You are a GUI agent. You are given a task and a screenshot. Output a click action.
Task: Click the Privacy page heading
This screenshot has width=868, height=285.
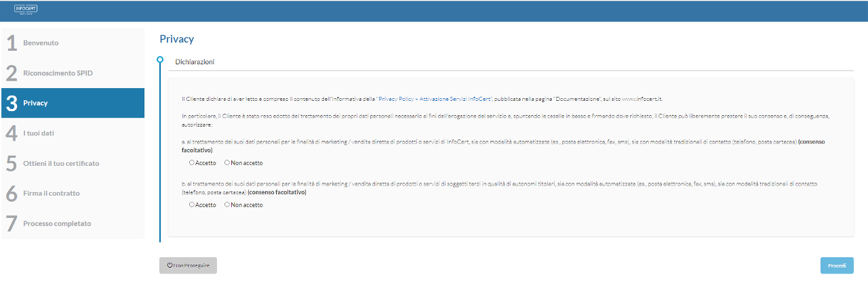tap(176, 39)
